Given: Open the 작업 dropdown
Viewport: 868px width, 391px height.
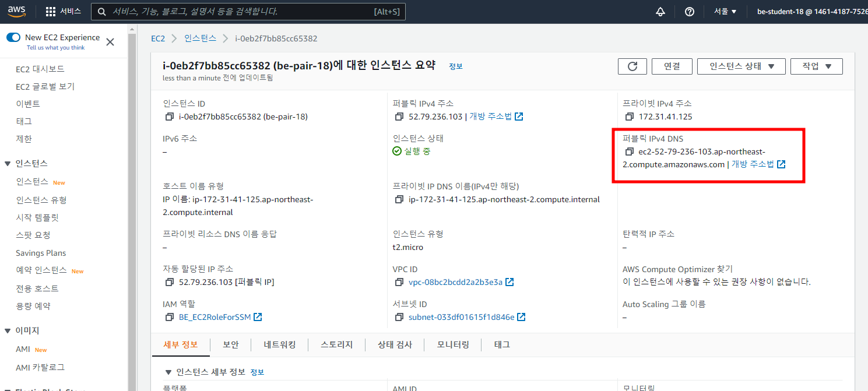Looking at the screenshot, I should 817,66.
